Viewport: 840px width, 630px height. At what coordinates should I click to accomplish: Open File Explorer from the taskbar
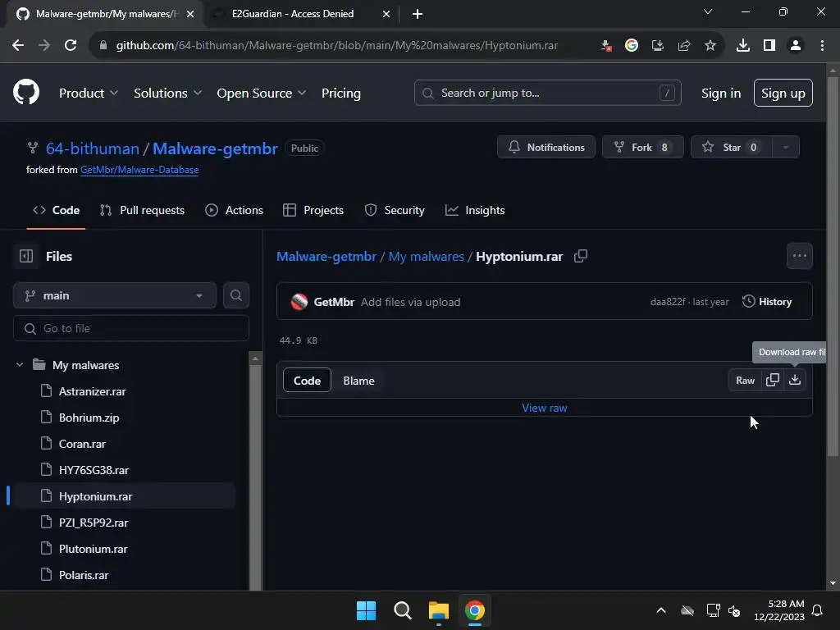[x=438, y=610]
